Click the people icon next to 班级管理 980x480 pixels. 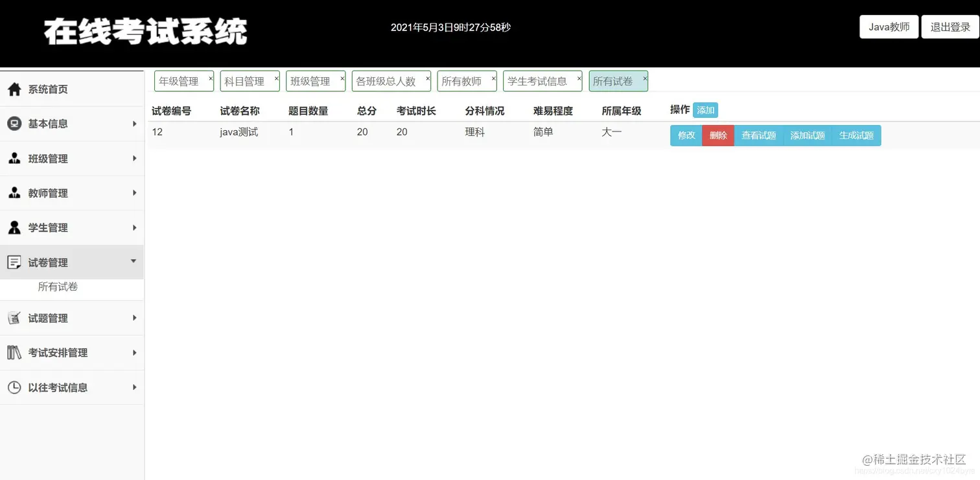click(14, 159)
